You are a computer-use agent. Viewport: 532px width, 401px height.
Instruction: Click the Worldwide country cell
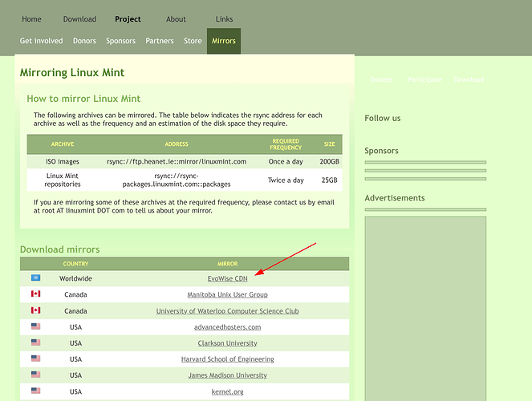point(75,278)
